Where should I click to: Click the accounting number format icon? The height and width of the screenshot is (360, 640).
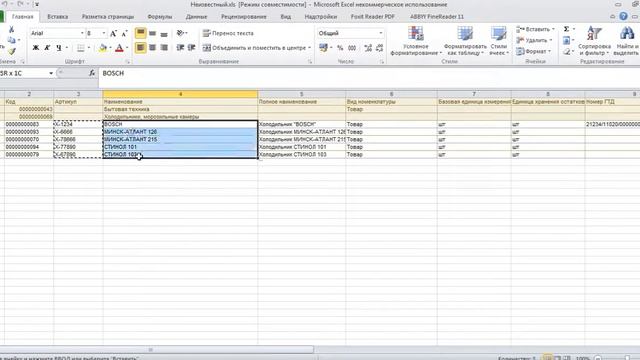click(x=323, y=48)
